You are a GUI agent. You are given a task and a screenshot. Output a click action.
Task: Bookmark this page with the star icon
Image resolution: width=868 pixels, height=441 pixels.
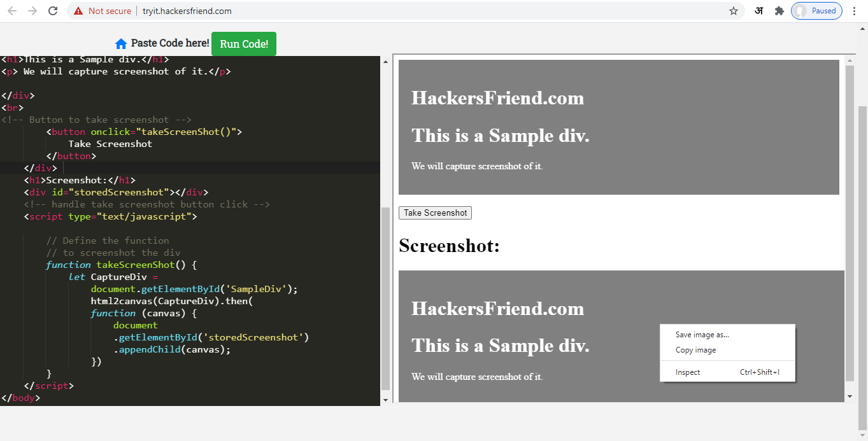click(x=734, y=11)
